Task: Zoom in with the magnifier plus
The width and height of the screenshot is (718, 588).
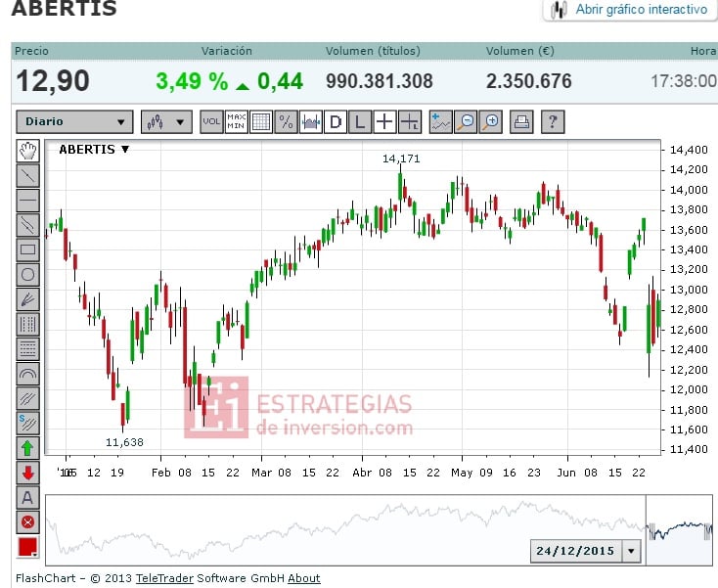Action: [491, 122]
